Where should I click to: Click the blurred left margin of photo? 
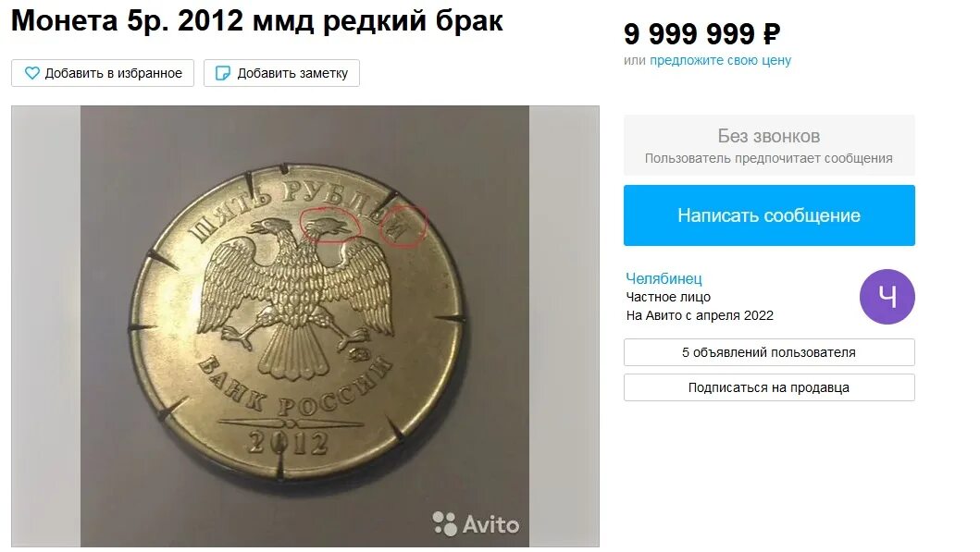click(45, 326)
